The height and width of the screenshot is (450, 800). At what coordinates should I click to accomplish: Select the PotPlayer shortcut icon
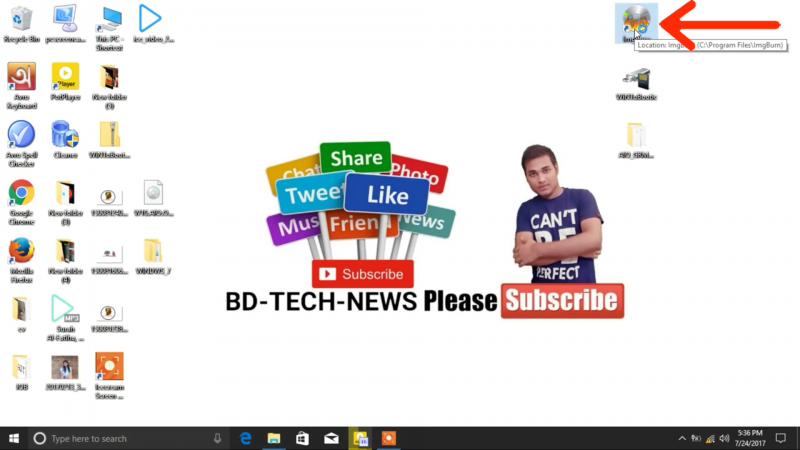pyautogui.click(x=65, y=82)
